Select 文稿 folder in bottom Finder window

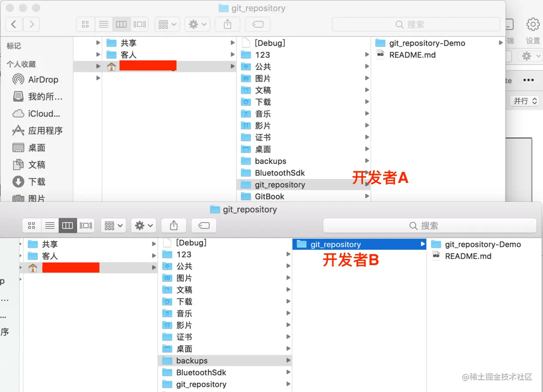[225, 290]
